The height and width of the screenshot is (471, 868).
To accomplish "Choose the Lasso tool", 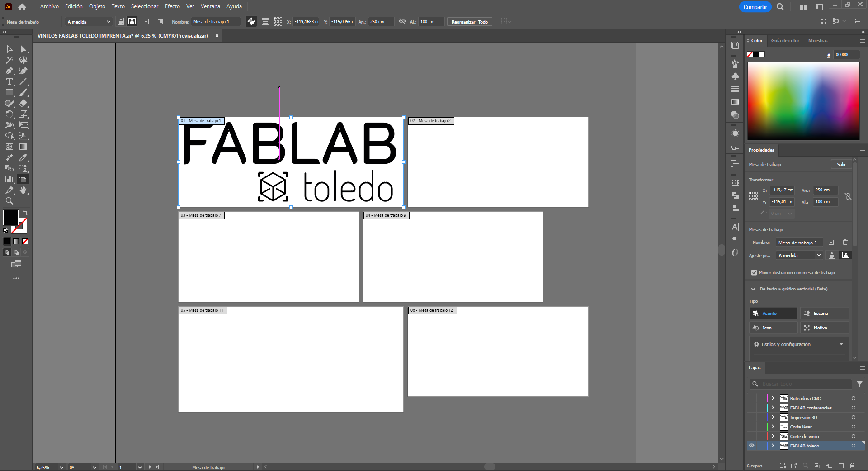I will (x=24, y=60).
